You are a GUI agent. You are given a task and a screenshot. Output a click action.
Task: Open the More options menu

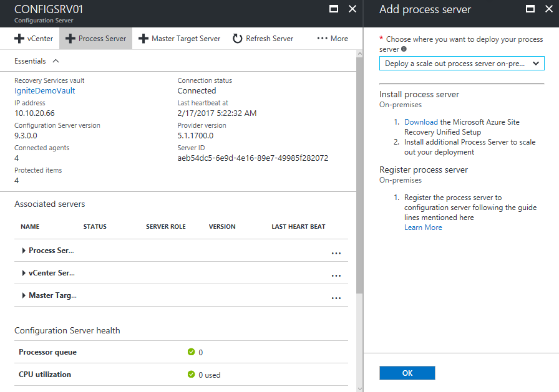(x=332, y=39)
